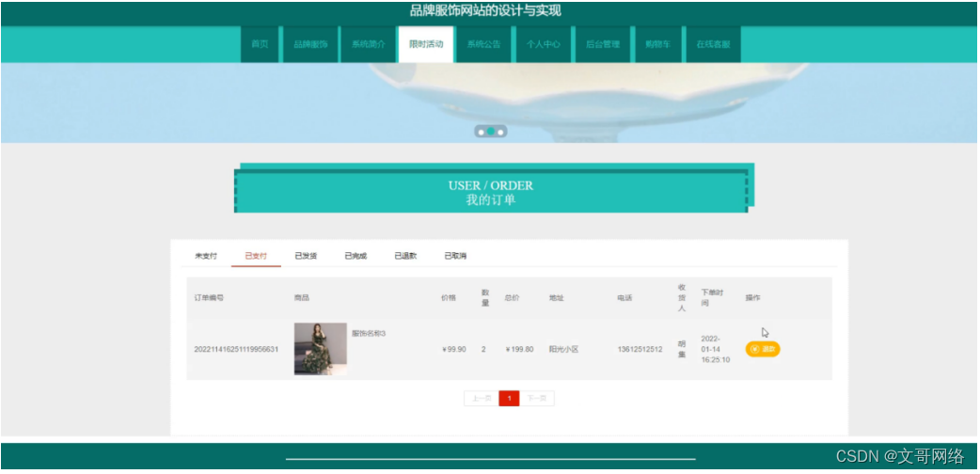Click the 商品 column header
This screenshot has width=980, height=474.
pyautogui.click(x=302, y=297)
